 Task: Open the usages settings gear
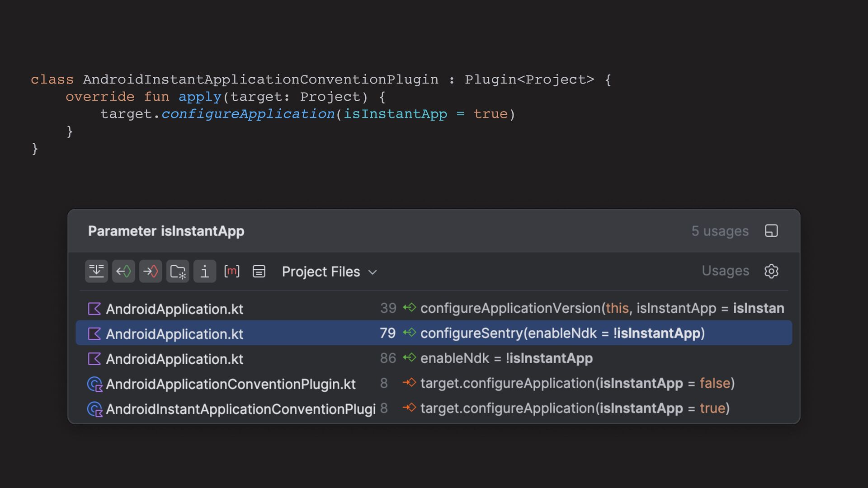pos(771,271)
